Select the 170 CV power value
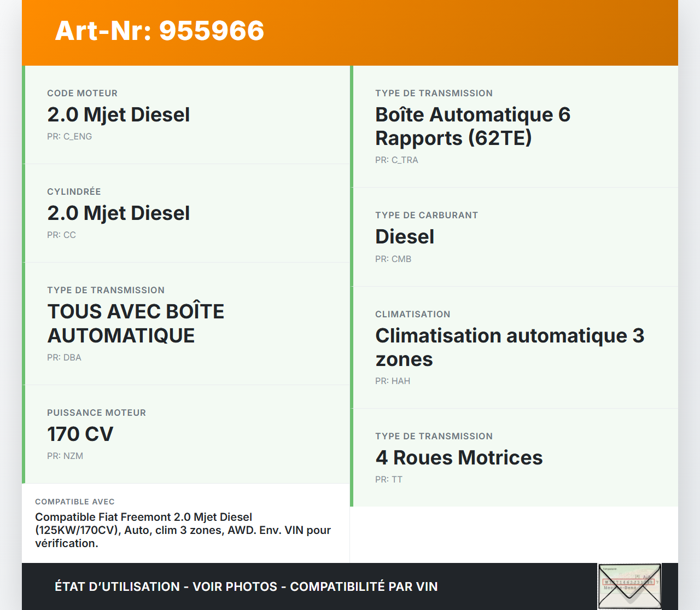Screen dimensions: 700x610 (x=80, y=434)
